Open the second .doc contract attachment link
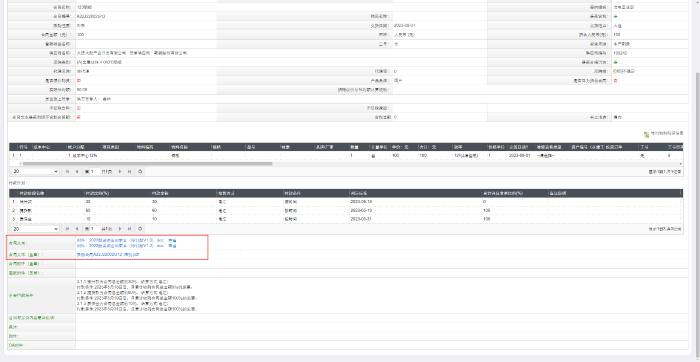Screen dimensions: 700x362 [121, 245]
